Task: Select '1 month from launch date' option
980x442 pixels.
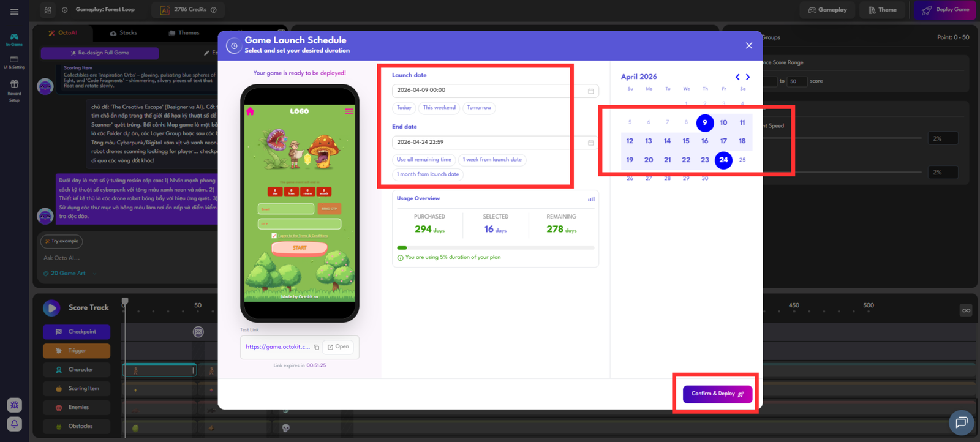Action: tap(428, 174)
